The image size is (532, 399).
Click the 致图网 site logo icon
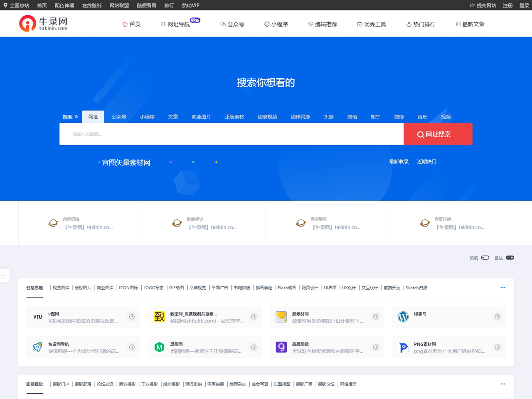point(159,317)
